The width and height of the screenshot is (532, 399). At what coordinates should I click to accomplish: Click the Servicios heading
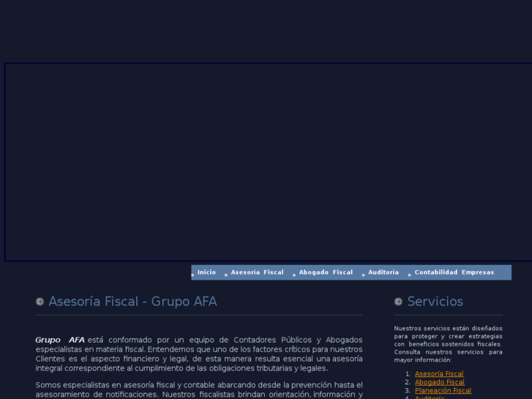pyautogui.click(x=435, y=302)
